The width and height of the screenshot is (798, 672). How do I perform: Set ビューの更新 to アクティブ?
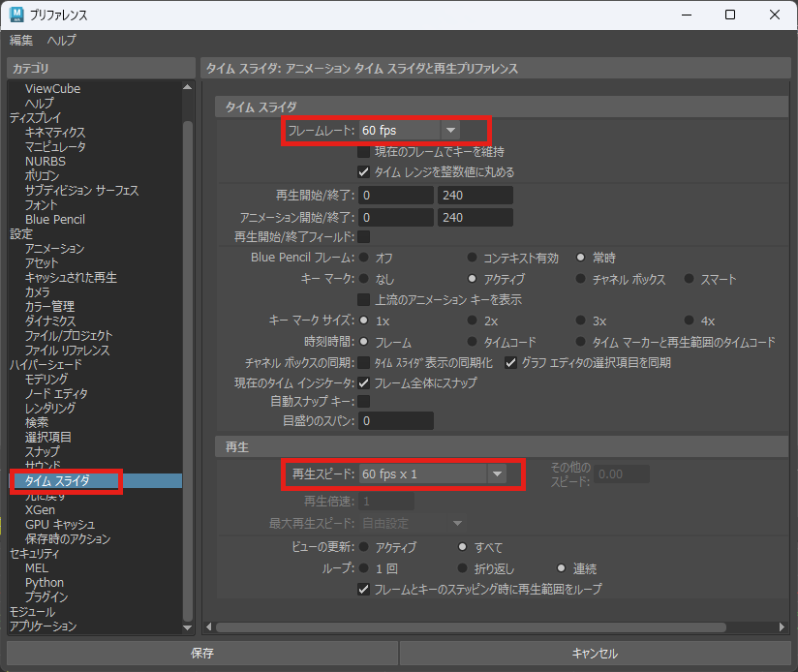(364, 547)
